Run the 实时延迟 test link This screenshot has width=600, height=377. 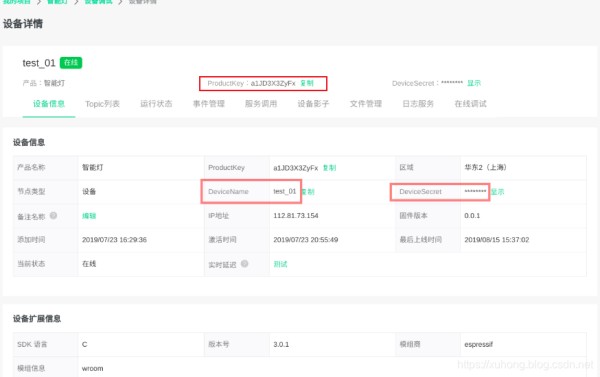point(280,264)
